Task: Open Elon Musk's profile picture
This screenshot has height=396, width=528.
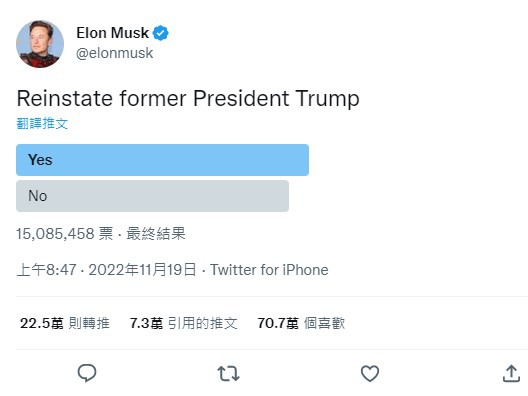Action: 40,44
